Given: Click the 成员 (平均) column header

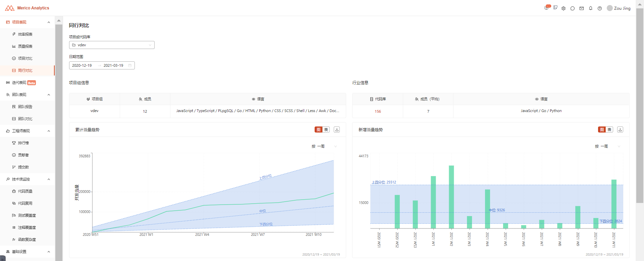Looking at the screenshot, I should (x=427, y=99).
